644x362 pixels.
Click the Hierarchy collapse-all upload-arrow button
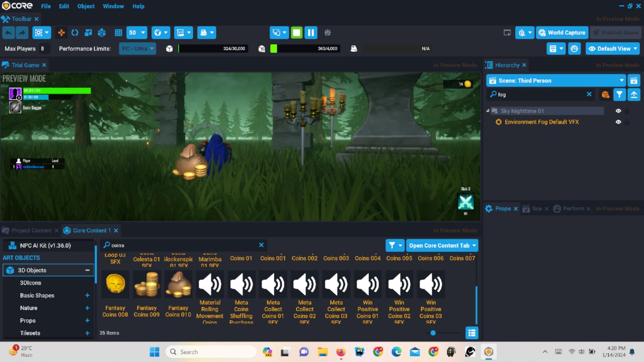click(x=634, y=95)
